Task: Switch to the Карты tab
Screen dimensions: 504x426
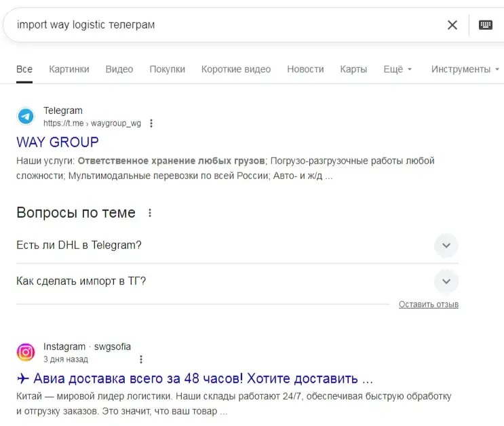Action: pos(353,69)
